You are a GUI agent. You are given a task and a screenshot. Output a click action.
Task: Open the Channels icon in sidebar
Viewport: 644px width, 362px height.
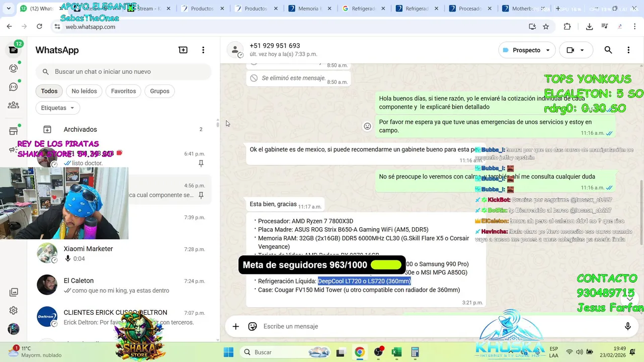tap(14, 87)
